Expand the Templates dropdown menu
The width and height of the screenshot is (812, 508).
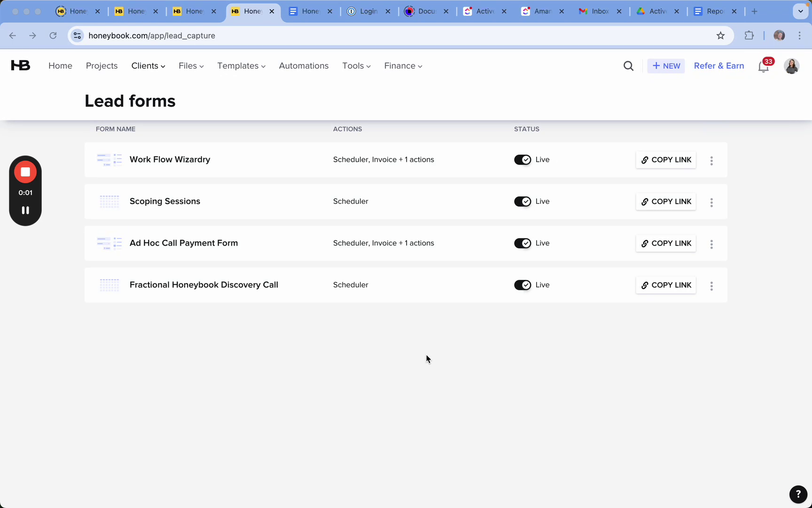tap(241, 66)
